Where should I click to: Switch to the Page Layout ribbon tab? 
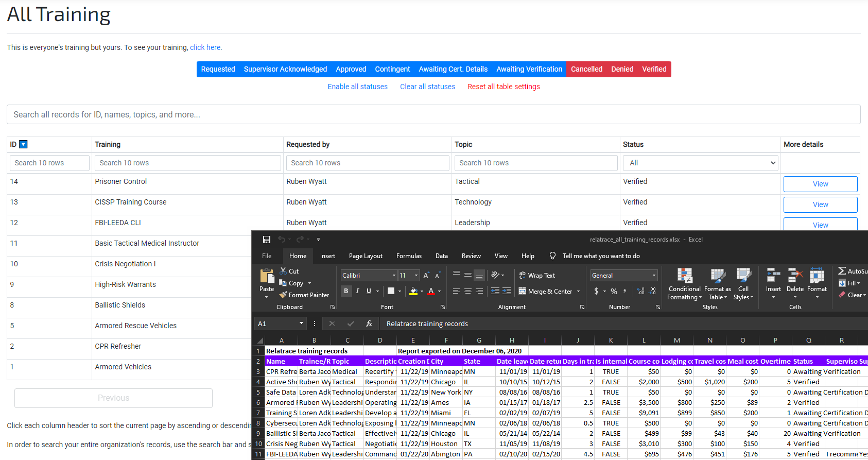(x=366, y=256)
